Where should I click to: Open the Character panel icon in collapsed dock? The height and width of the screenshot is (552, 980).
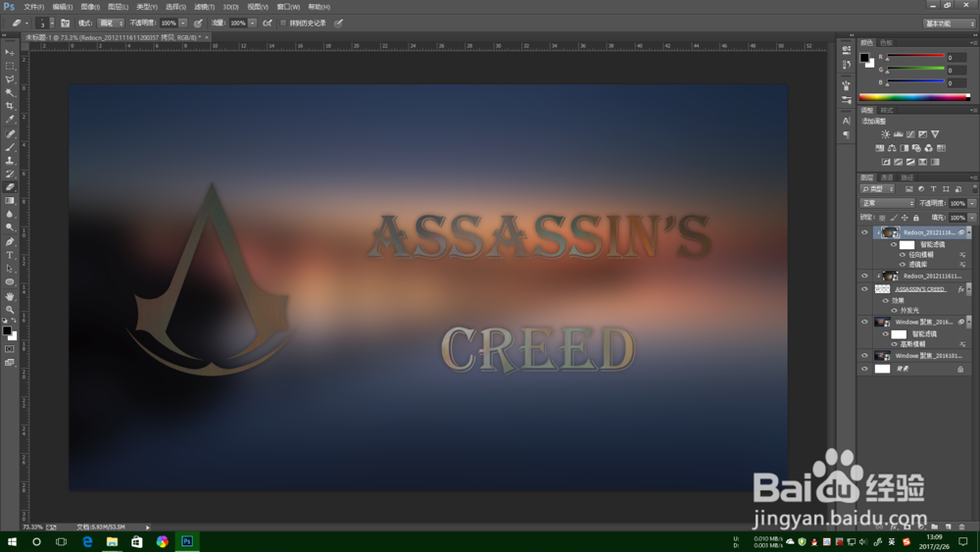[x=847, y=122]
